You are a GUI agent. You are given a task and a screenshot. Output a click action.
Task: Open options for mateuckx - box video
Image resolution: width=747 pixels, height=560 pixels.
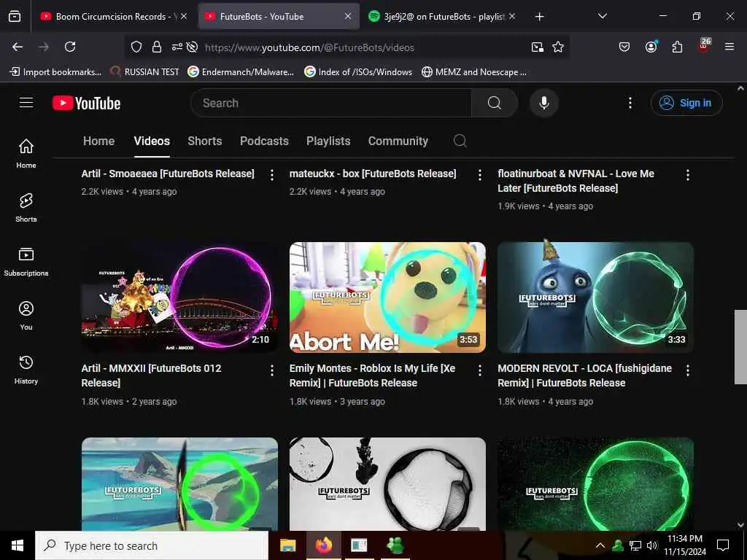[x=480, y=175]
